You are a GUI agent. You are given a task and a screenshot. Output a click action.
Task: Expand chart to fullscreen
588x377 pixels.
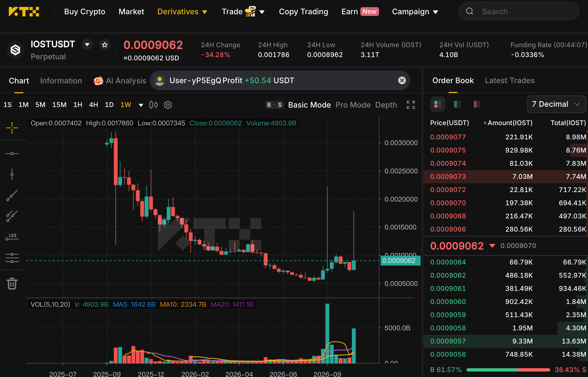[x=411, y=105]
